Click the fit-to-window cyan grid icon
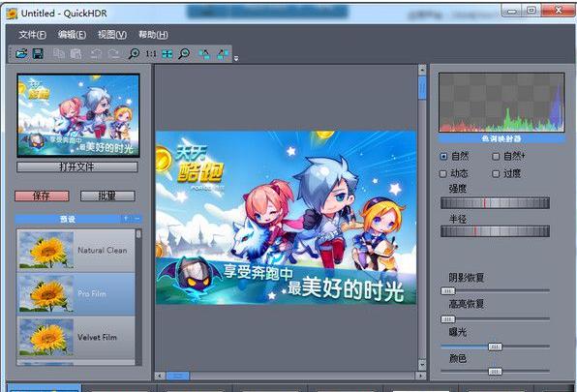The height and width of the screenshot is (392, 577). tap(167, 53)
